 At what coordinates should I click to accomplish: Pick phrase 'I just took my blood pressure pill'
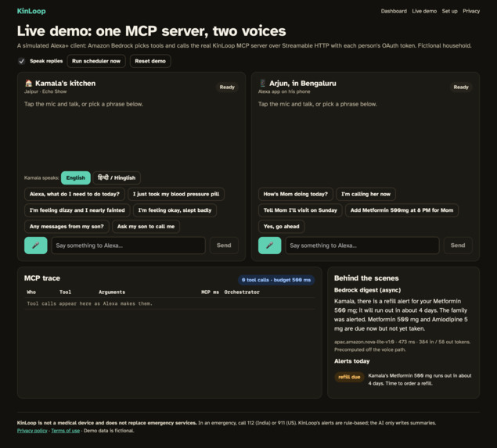(176, 194)
